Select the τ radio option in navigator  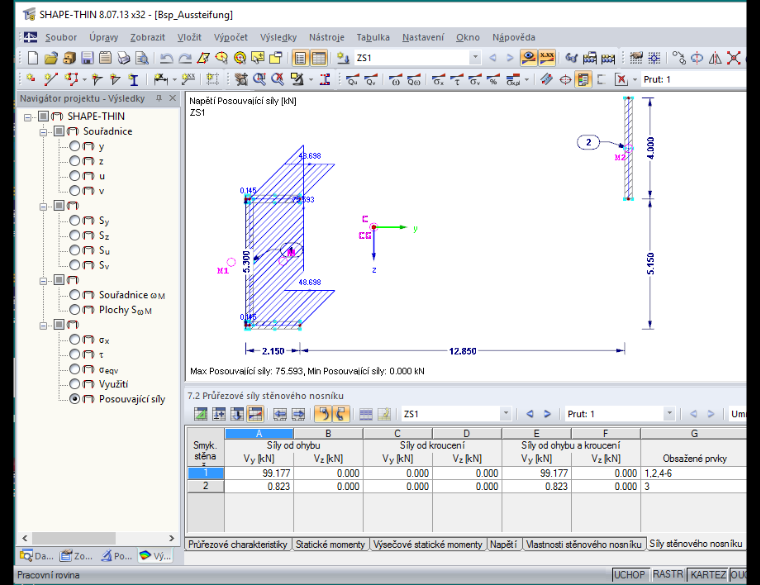coord(74,354)
